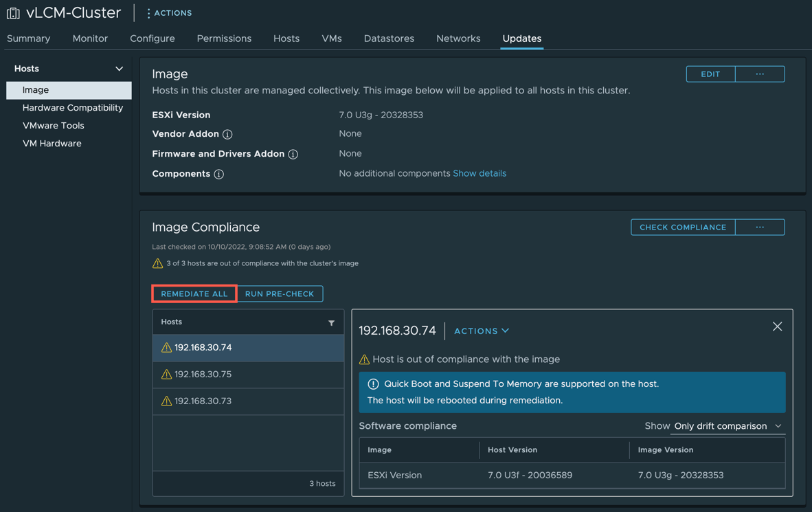Switch to the Summary tab
This screenshot has width=812, height=512.
pyautogui.click(x=29, y=38)
